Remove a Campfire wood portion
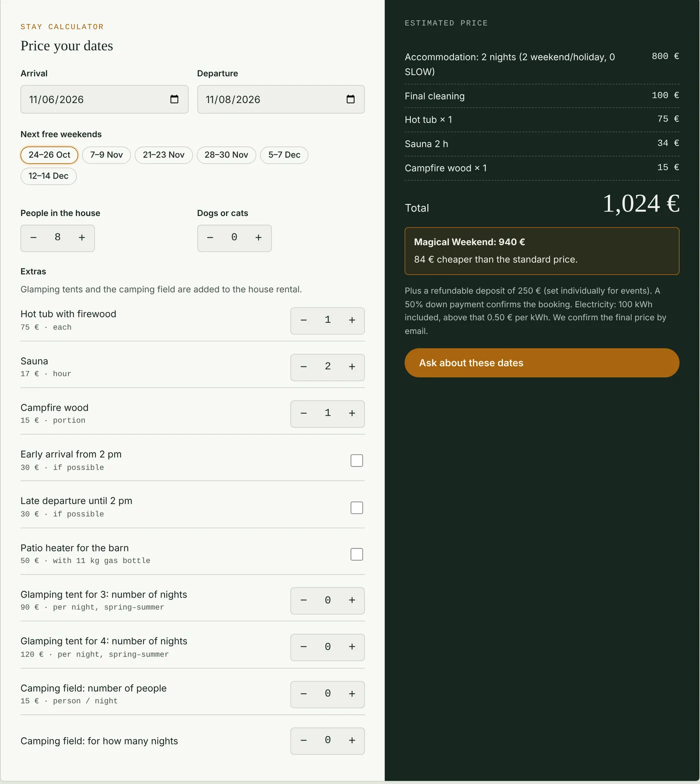 pyautogui.click(x=303, y=413)
